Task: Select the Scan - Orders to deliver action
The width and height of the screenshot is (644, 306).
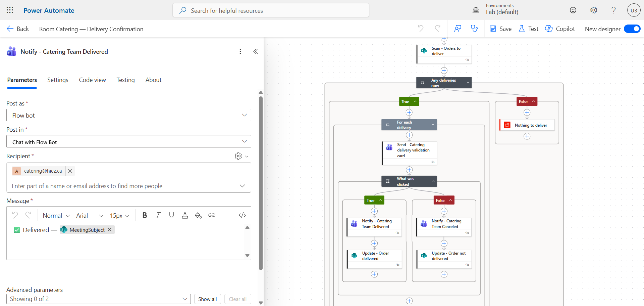Action: [x=444, y=54]
